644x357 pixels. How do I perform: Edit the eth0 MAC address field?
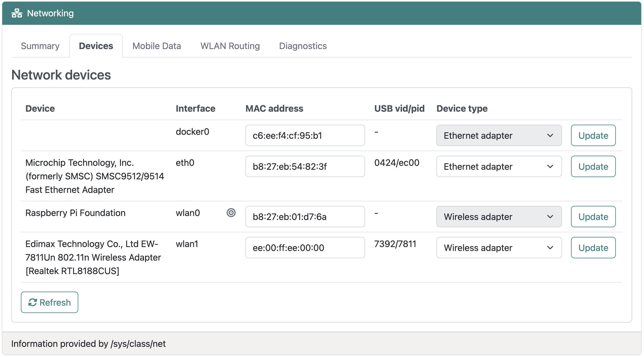(305, 166)
